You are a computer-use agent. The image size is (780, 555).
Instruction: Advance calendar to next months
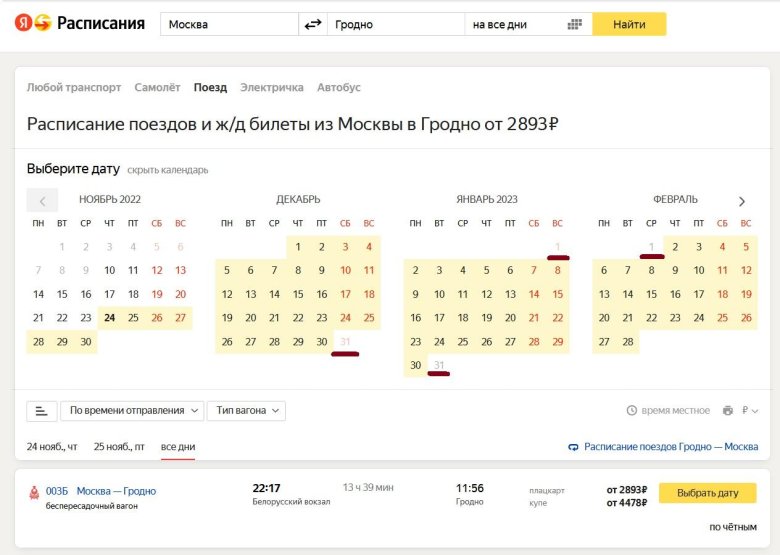[x=742, y=201]
